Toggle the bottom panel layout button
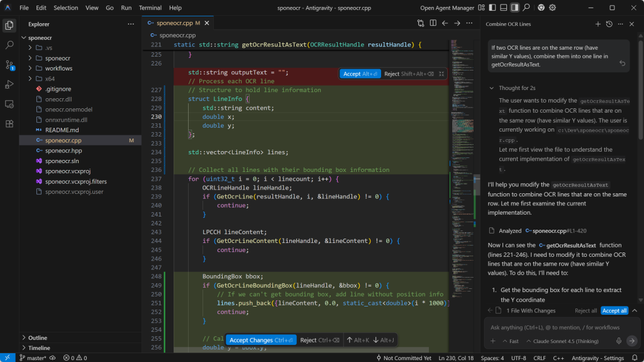644x362 pixels. (x=504, y=8)
